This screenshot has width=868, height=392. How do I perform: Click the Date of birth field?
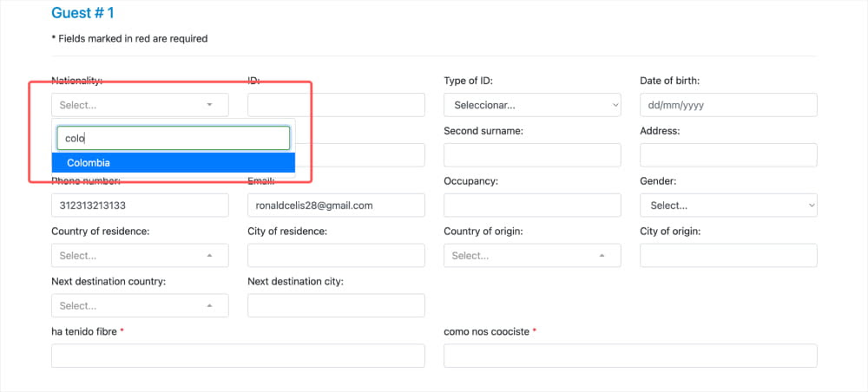point(728,105)
